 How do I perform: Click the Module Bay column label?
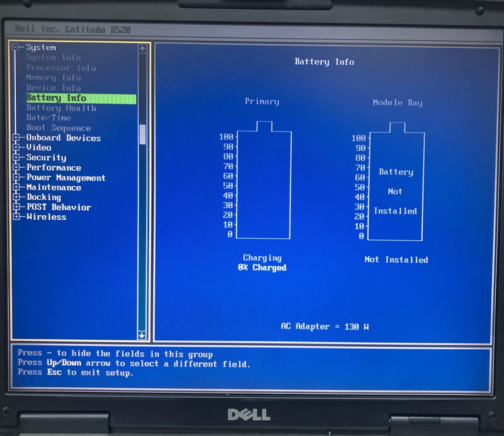coord(398,103)
